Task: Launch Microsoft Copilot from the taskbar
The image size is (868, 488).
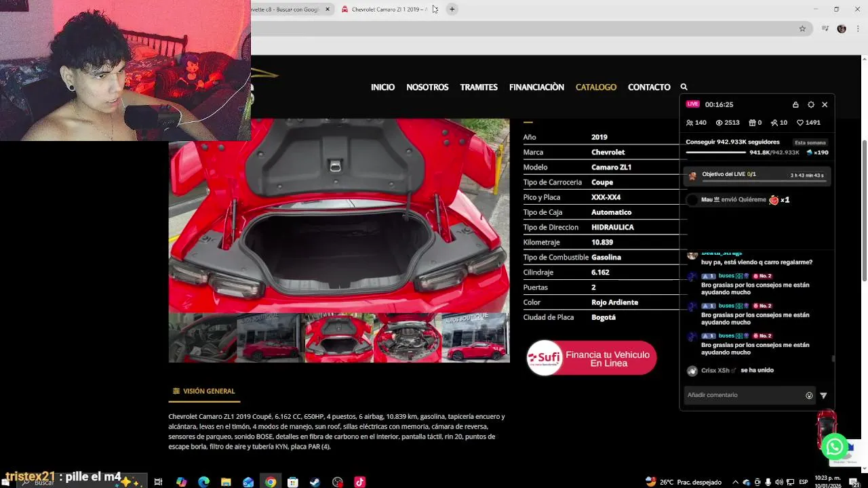Action: [181, 482]
